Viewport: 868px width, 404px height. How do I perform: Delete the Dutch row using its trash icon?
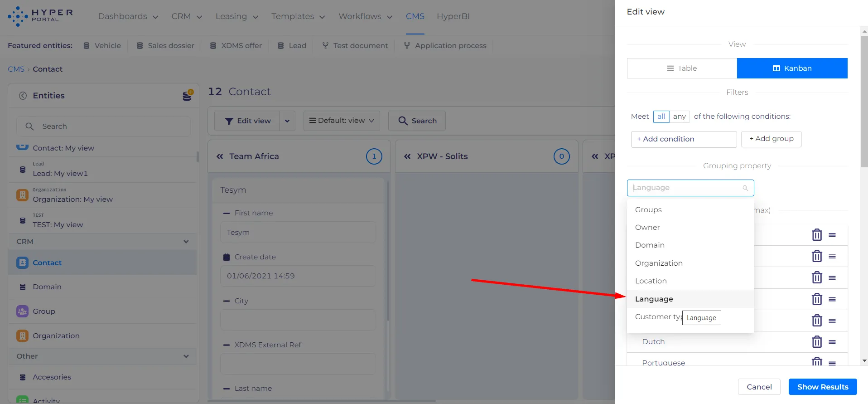[817, 342]
